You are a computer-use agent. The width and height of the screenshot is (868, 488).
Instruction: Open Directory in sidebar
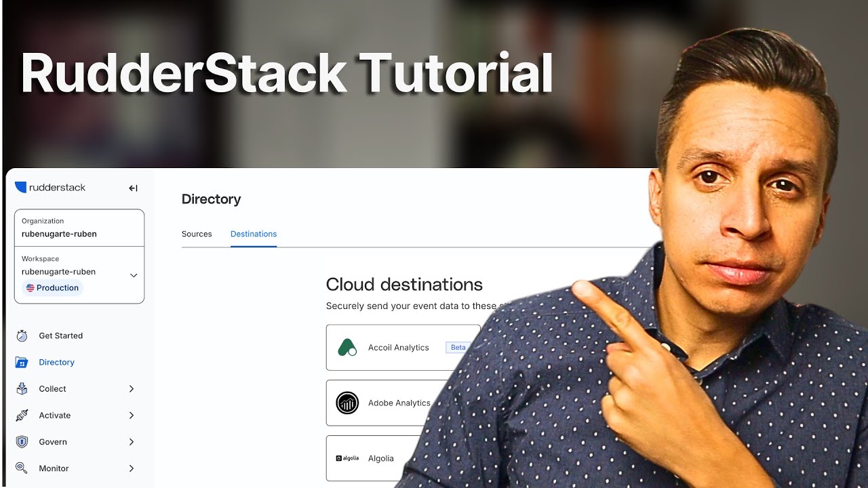56,362
